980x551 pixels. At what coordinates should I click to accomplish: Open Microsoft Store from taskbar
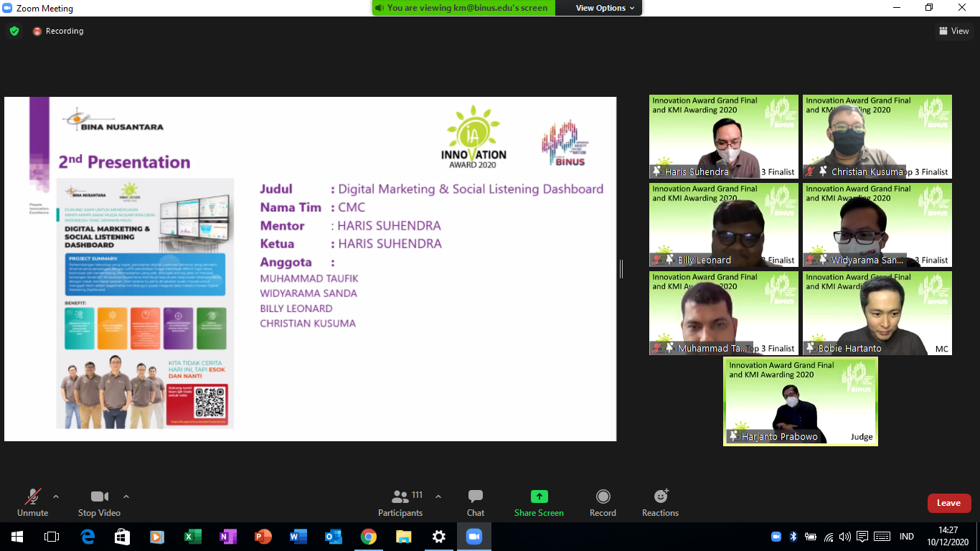(x=123, y=537)
